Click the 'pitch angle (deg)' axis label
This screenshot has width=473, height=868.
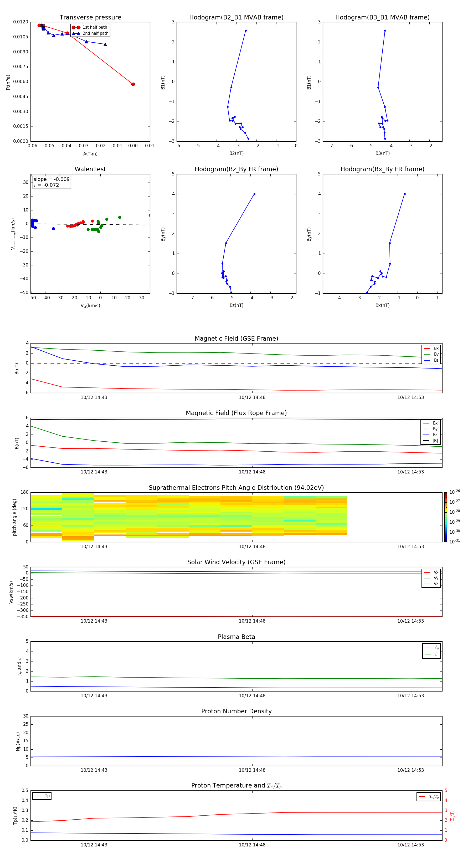coord(15,517)
